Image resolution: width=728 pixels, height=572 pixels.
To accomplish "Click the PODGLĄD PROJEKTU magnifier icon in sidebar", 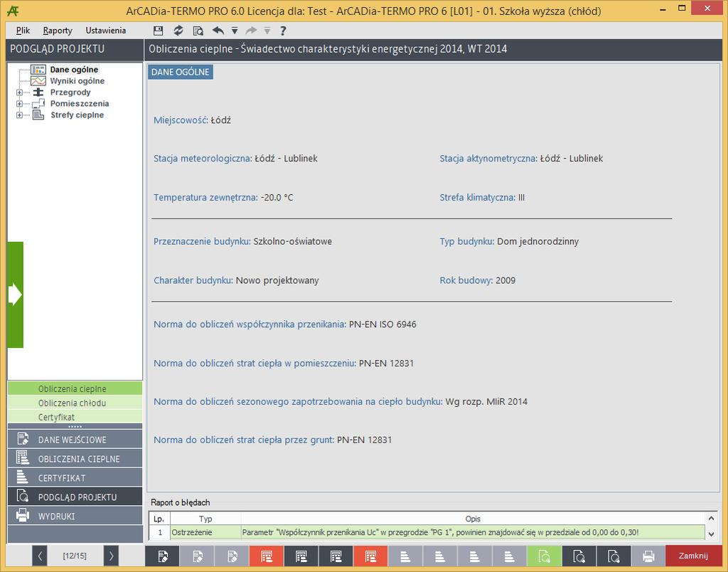I will point(22,496).
